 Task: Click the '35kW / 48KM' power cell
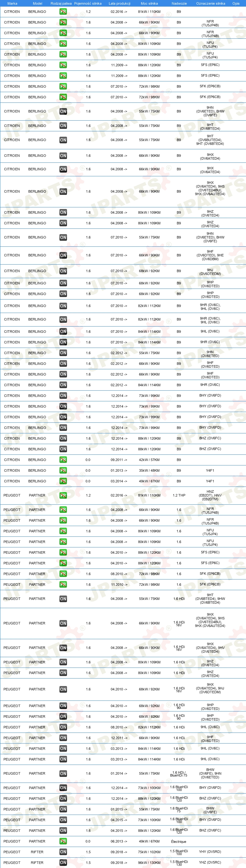[x=149, y=470]
